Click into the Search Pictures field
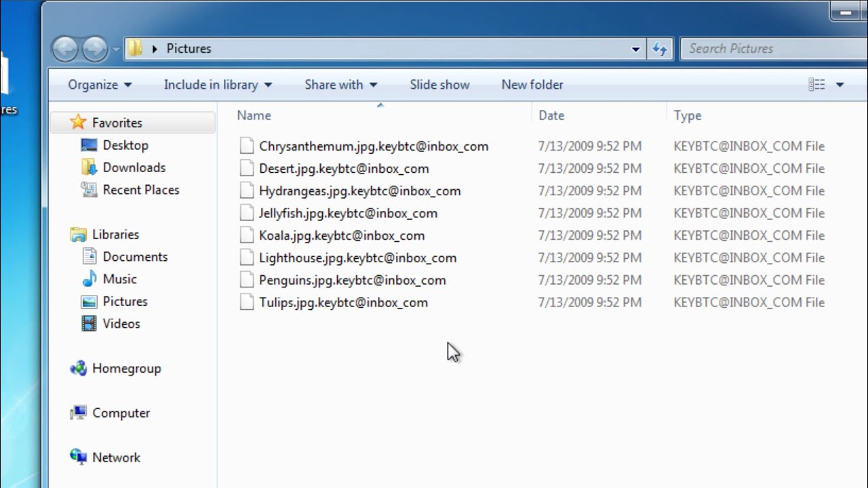The height and width of the screenshot is (488, 868). point(773,49)
